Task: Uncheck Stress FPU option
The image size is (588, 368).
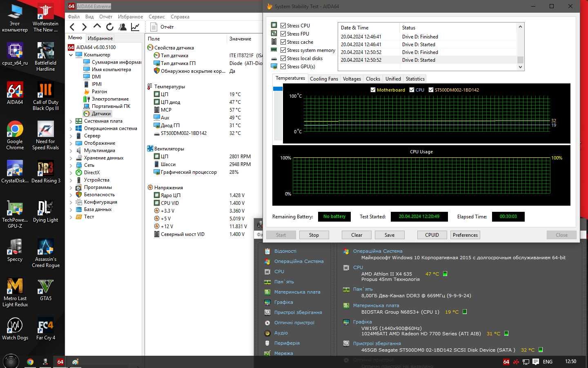Action: (x=283, y=34)
